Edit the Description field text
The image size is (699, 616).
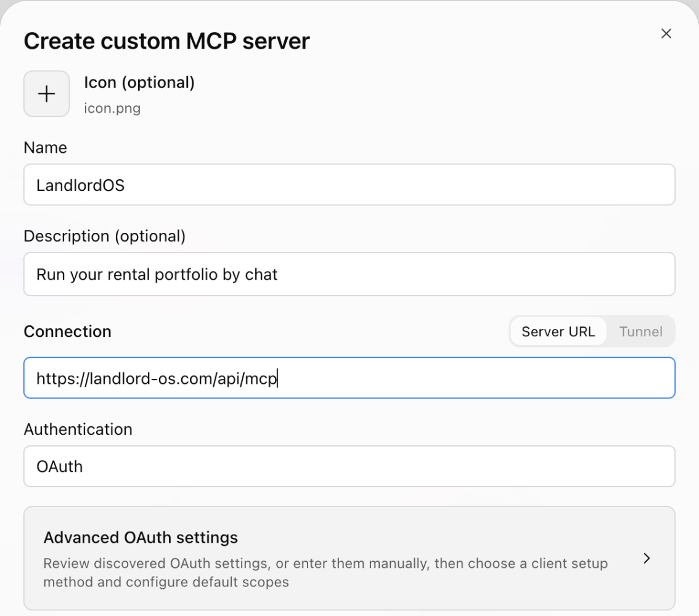(x=349, y=274)
